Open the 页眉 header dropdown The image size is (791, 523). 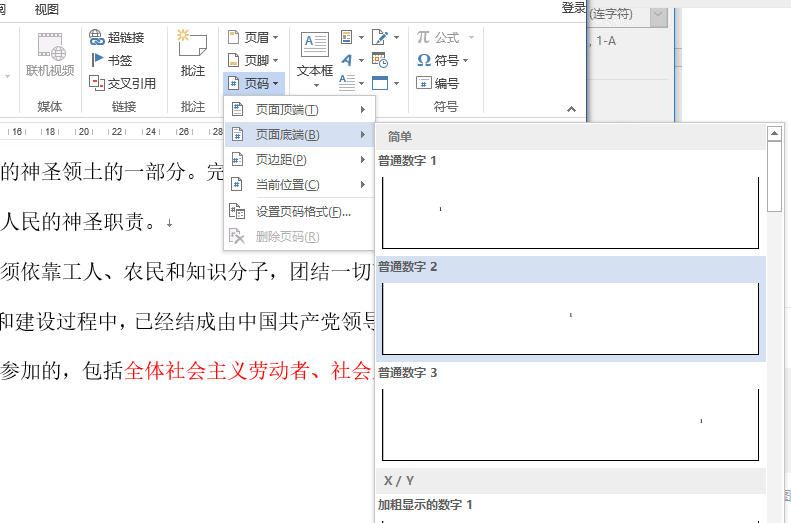point(253,37)
